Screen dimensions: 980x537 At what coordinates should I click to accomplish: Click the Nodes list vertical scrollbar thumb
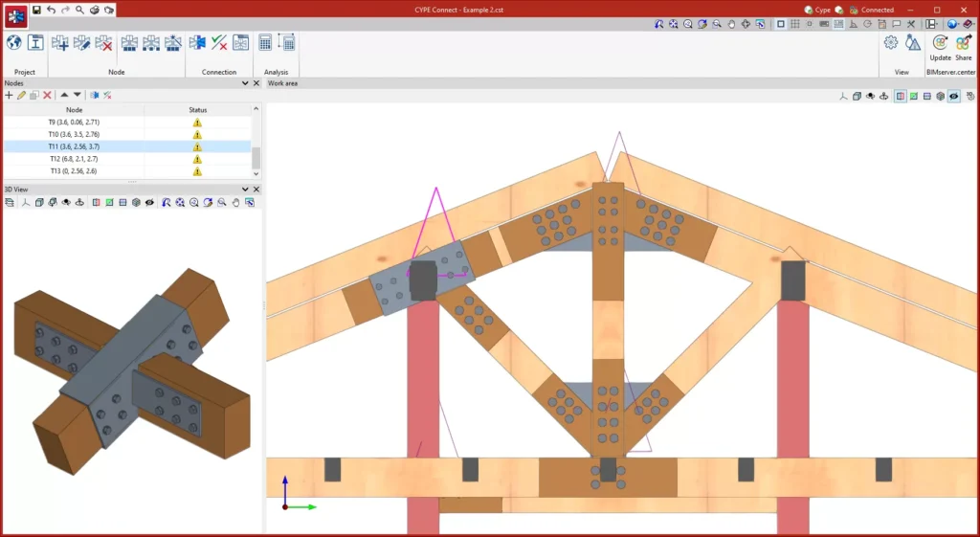[x=256, y=157]
